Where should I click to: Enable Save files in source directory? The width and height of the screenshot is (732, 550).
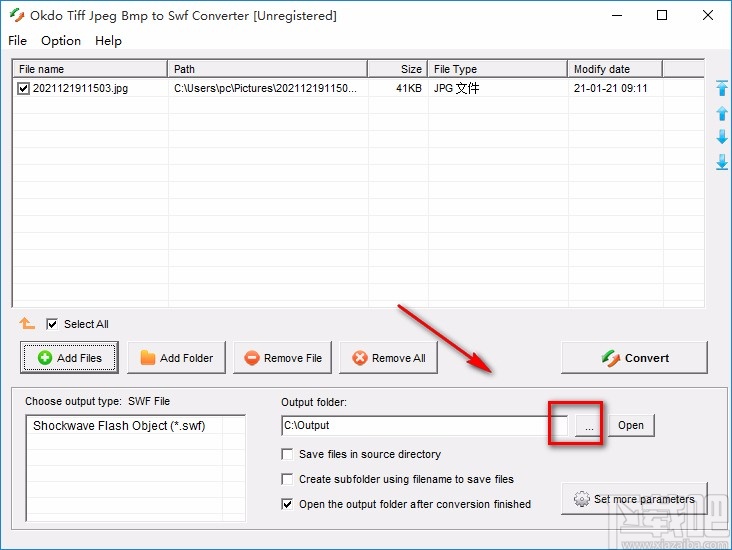(x=288, y=454)
